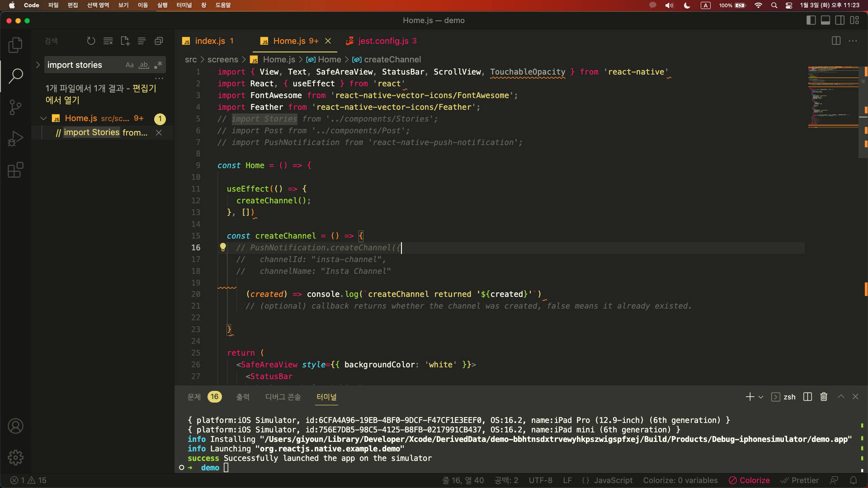The height and width of the screenshot is (488, 868).
Task: Toggle search details with ellipsis
Action: click(x=159, y=78)
